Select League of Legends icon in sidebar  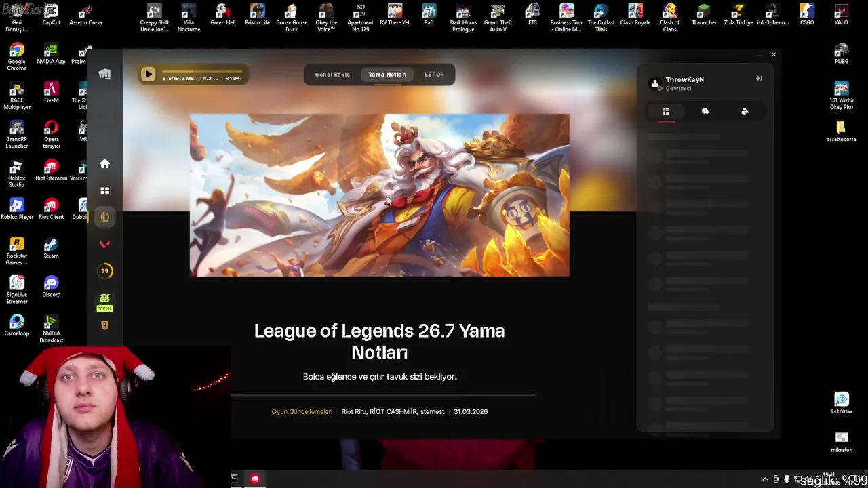[104, 217]
